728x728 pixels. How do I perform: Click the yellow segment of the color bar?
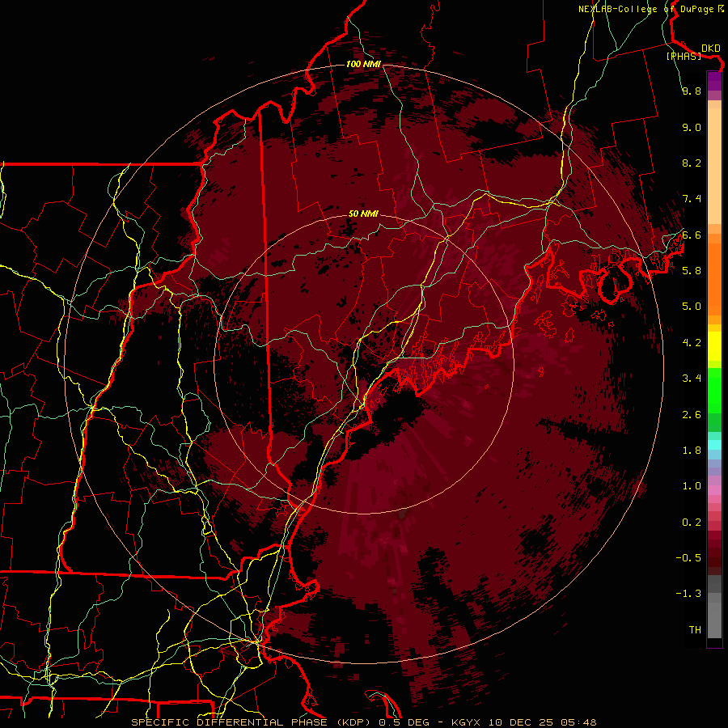click(x=714, y=346)
